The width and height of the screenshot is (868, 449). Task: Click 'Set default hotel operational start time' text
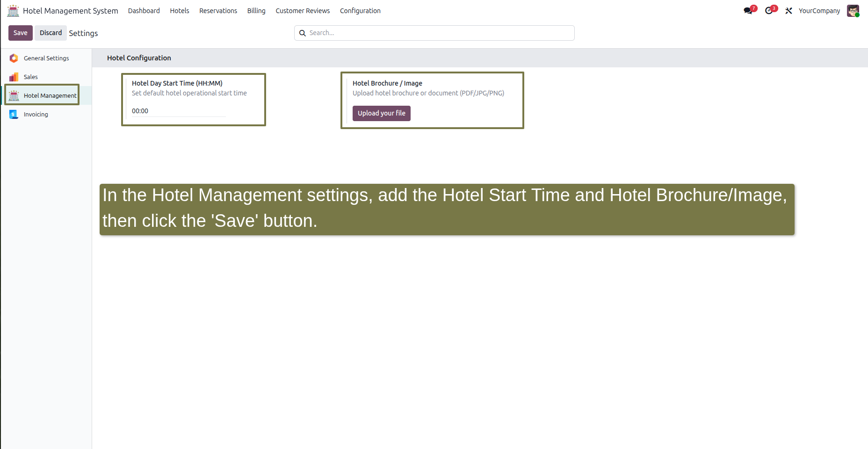[x=189, y=93]
